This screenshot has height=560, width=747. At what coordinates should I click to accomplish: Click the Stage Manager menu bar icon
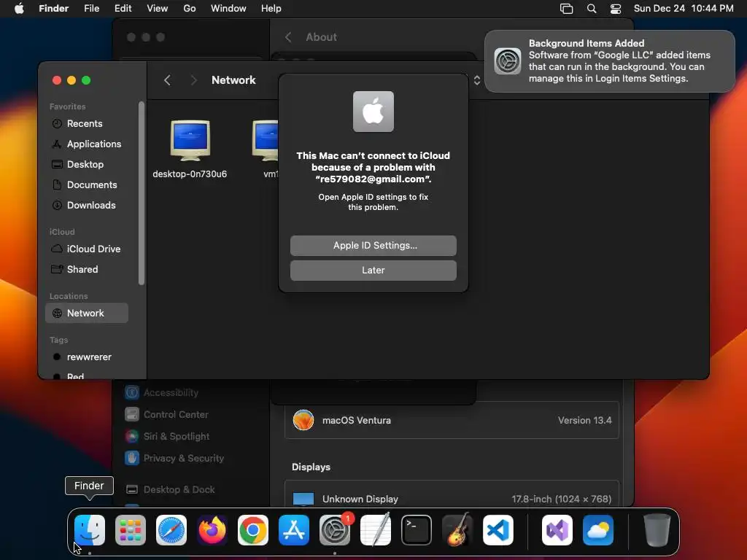click(x=566, y=9)
